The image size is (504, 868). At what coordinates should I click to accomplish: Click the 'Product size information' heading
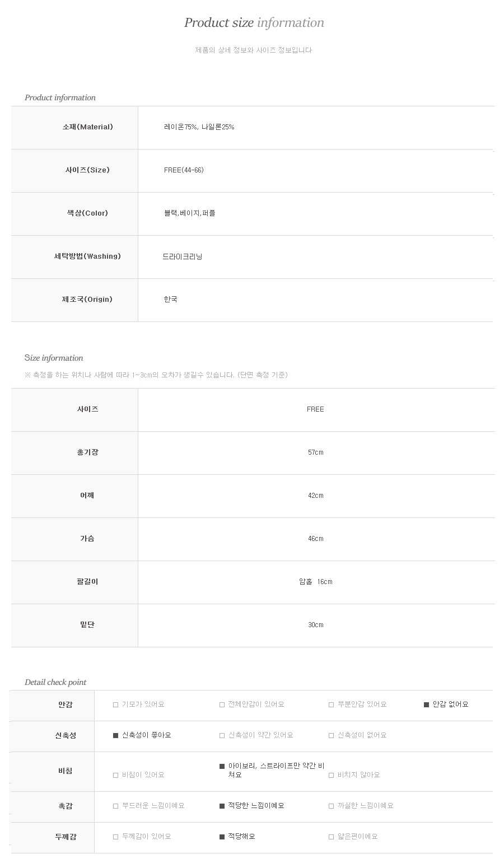254,23
